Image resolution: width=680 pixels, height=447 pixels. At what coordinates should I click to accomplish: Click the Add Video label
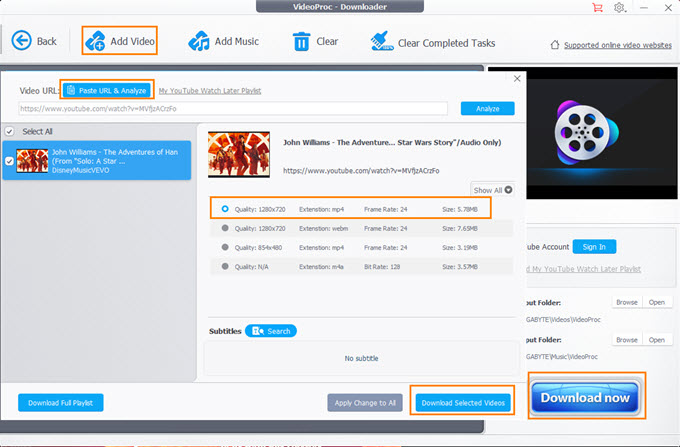[x=132, y=41]
